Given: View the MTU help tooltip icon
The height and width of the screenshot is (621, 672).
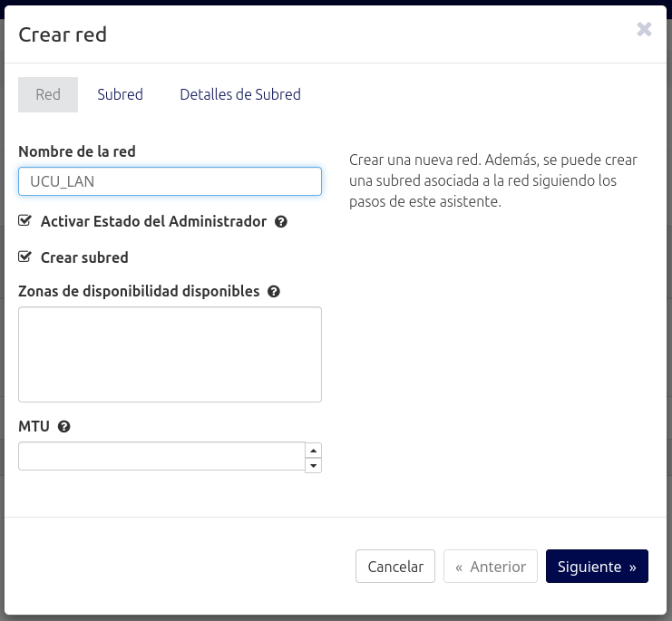Looking at the screenshot, I should coord(63,427).
